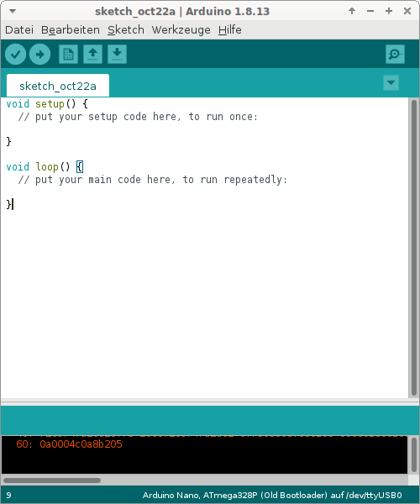420x504 pixels.
Task: Click the 'put your main code here' comment
Action: coord(153,180)
